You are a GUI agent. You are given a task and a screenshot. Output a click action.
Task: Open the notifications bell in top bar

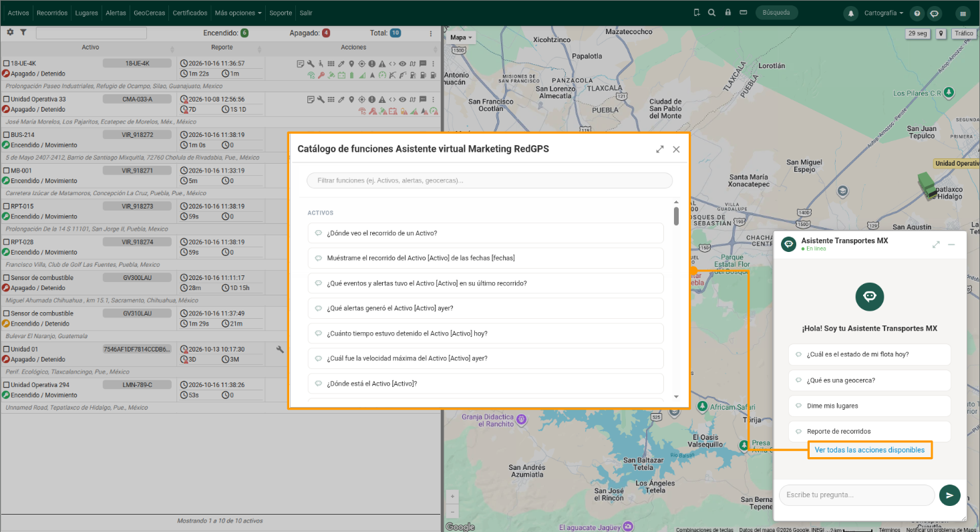(x=851, y=13)
